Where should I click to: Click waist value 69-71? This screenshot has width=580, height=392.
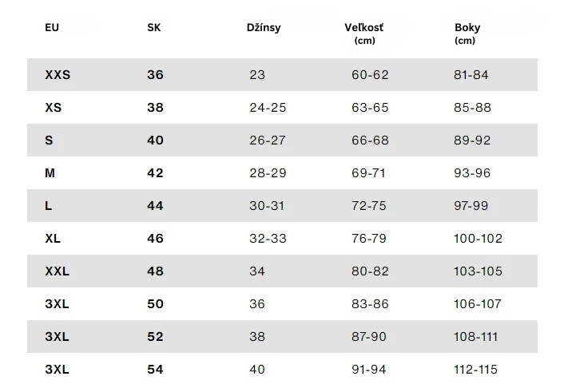[x=368, y=173]
